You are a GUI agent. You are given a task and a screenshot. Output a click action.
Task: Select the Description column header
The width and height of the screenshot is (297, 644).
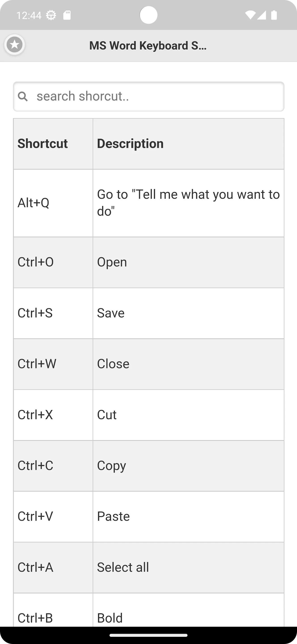(x=188, y=144)
